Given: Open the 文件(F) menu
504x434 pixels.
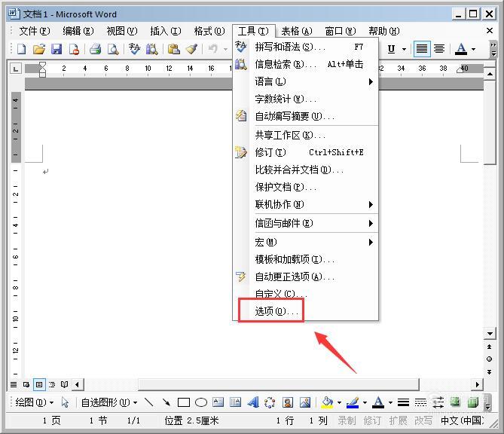Looking at the screenshot, I should (35, 31).
